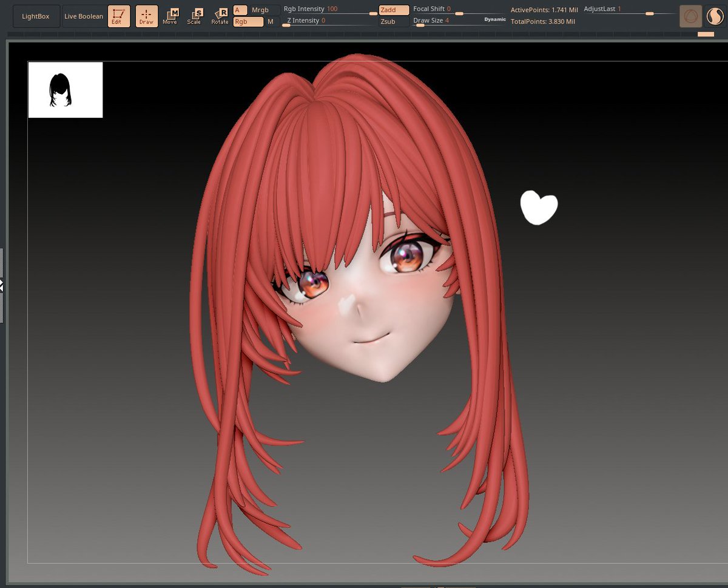The height and width of the screenshot is (588, 728).
Task: Click the brush preview icon near top right
Action: pos(690,16)
